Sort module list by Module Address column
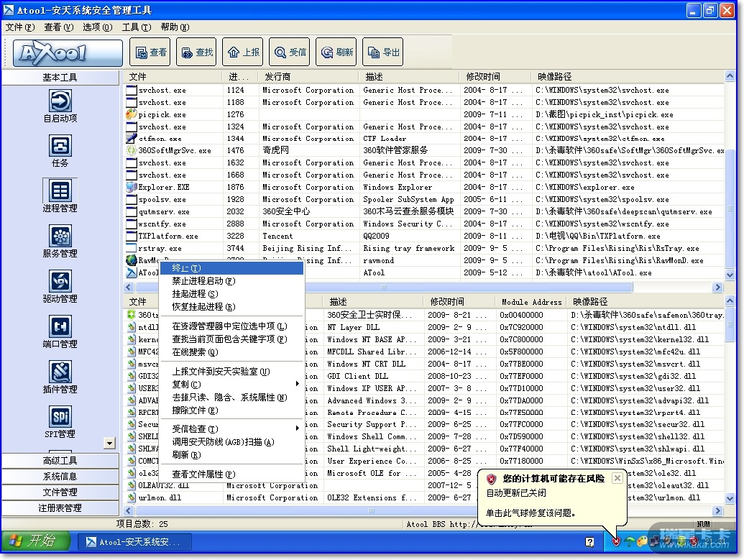The height and width of the screenshot is (560, 744). click(x=531, y=301)
